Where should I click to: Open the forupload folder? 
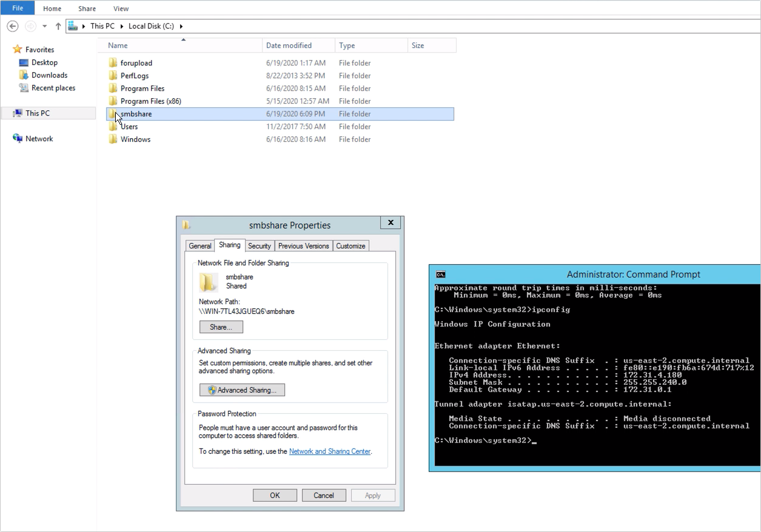coord(136,62)
